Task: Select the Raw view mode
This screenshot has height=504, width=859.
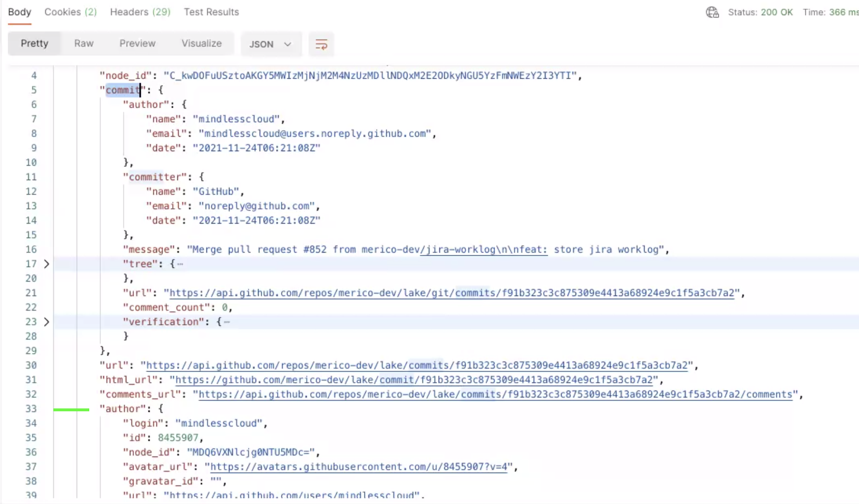Action: click(84, 43)
